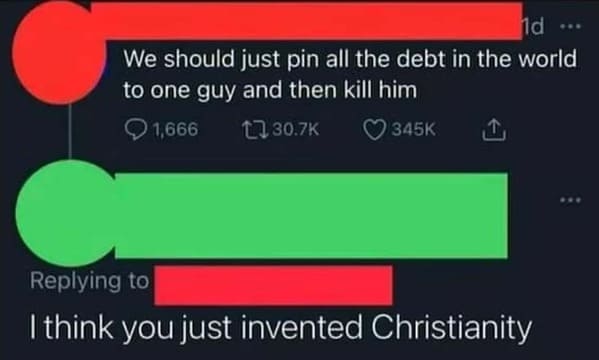Like the tweet with the heart icon
The image size is (599, 360).
pos(375,130)
